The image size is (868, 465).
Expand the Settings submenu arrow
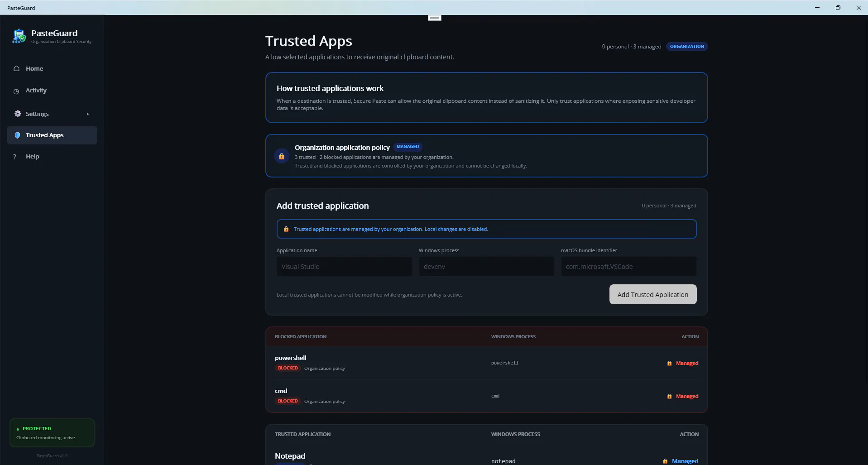click(88, 114)
